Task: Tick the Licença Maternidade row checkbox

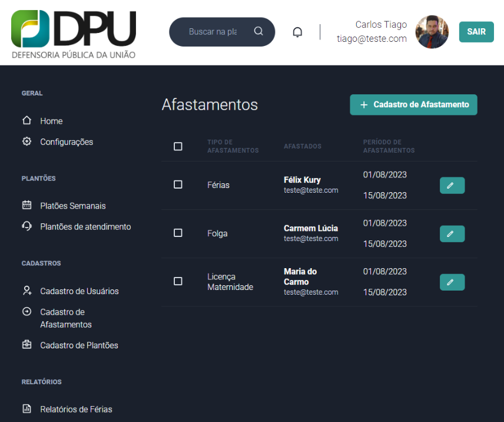Action: pyautogui.click(x=178, y=281)
